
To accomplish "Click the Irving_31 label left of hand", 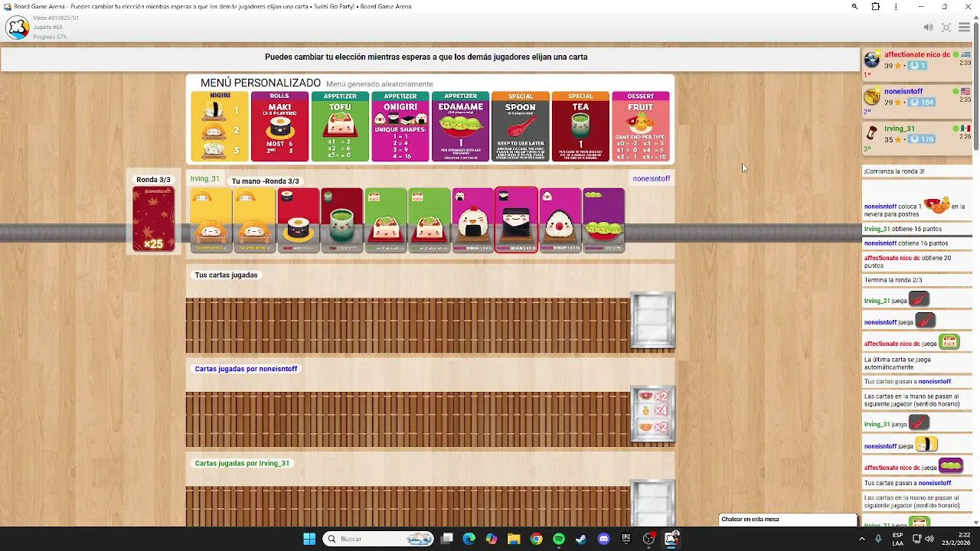I will coord(204,178).
